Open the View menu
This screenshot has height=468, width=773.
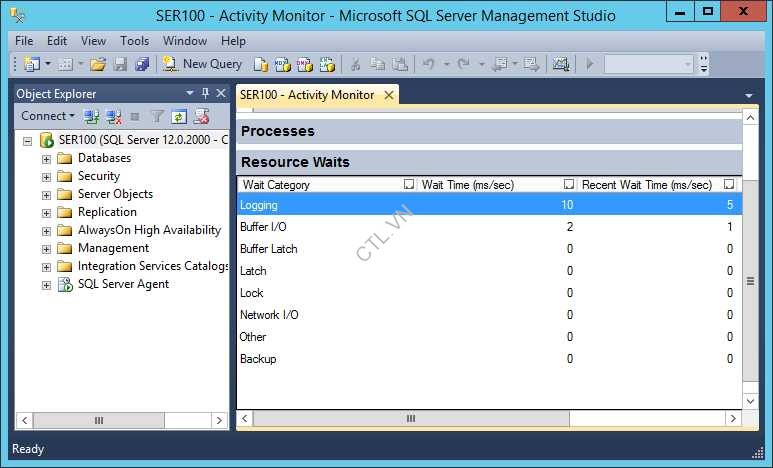[93, 41]
